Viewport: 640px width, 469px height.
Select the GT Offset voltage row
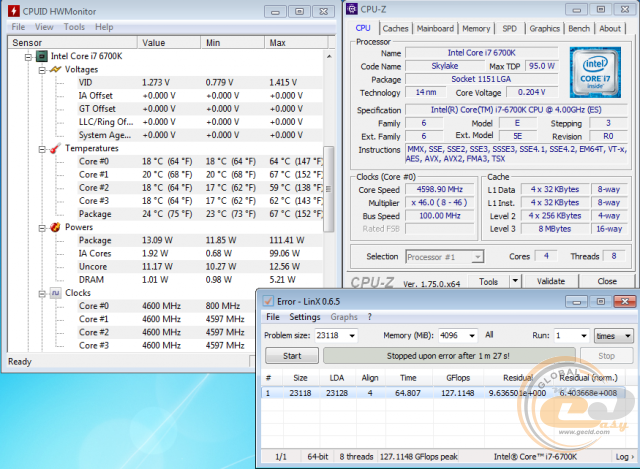point(200,109)
